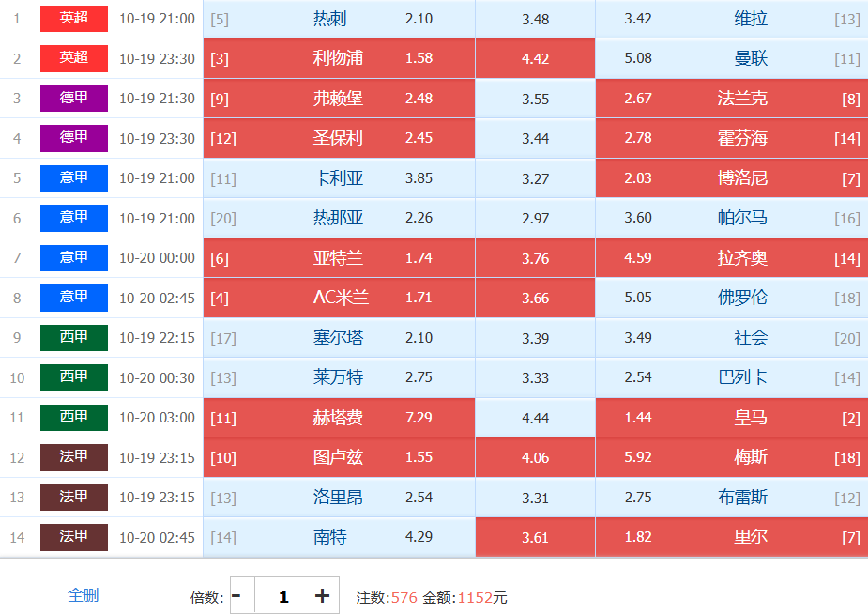868x614 pixels.
Task: Pick the 3.39 draw odds for 塞尔塔 match
Action: (535, 338)
